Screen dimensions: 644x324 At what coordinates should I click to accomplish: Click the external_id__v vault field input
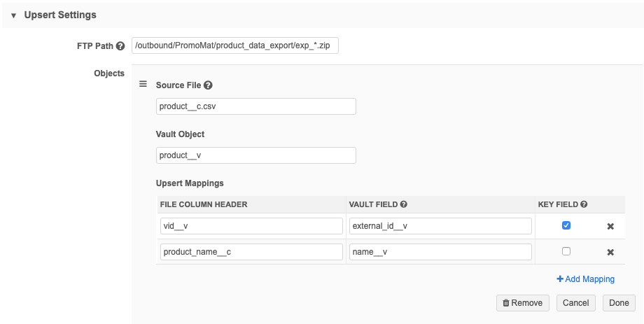[440, 226]
